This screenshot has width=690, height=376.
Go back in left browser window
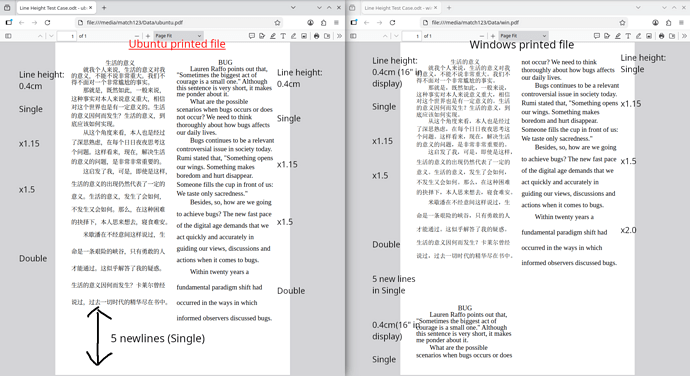pos(22,22)
